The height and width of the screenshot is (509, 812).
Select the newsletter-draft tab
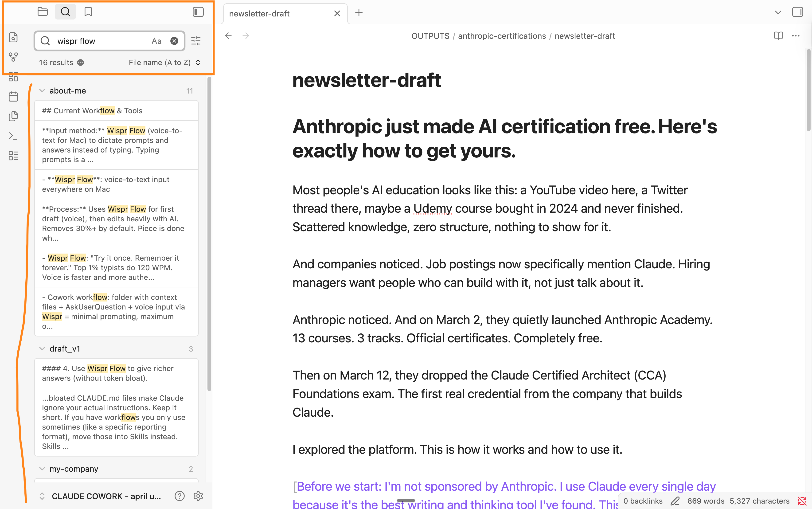(x=259, y=13)
